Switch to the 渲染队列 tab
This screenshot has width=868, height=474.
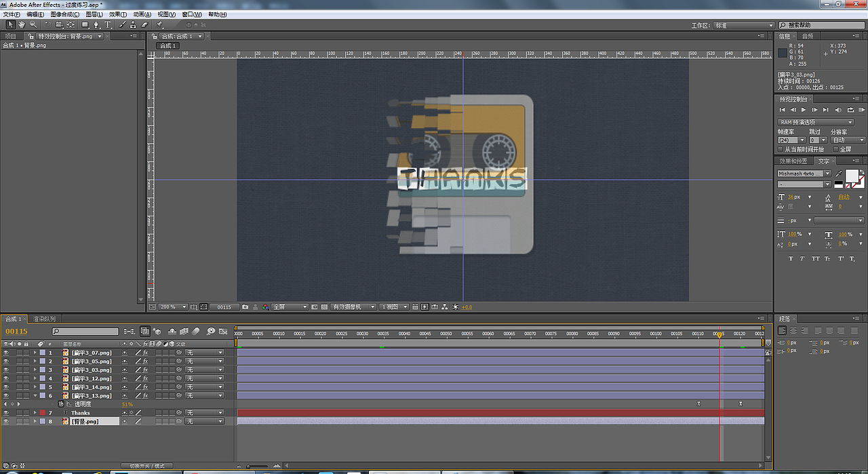click(44, 319)
